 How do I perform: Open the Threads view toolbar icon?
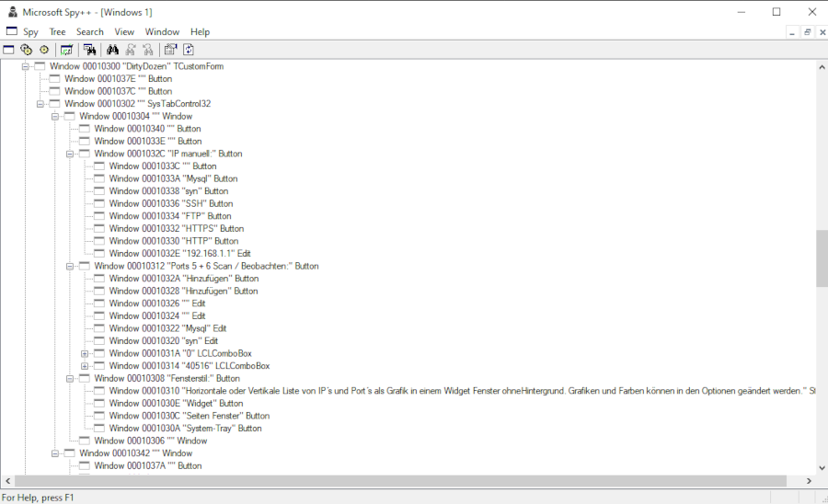click(44, 50)
